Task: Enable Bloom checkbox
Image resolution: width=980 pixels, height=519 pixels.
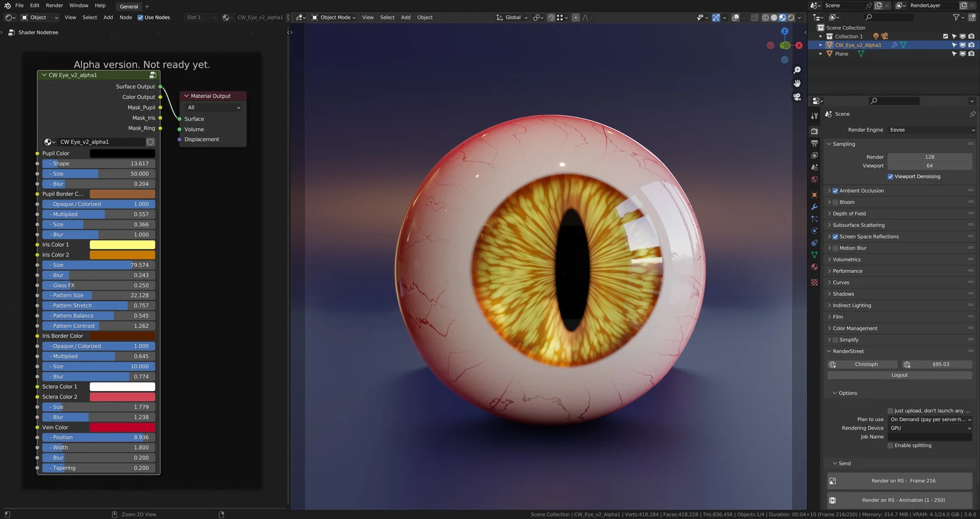Action: coord(835,203)
